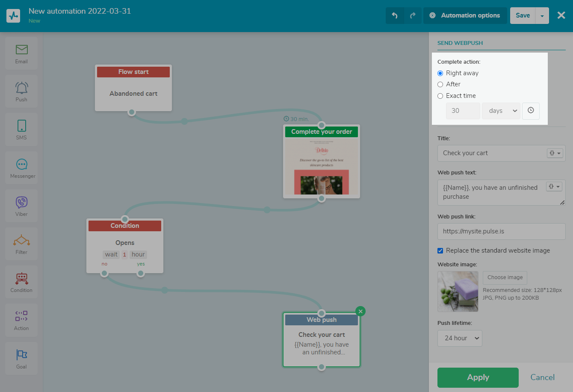This screenshot has width=573, height=392.
Task: Pick the Viber block icon
Action: point(21,206)
